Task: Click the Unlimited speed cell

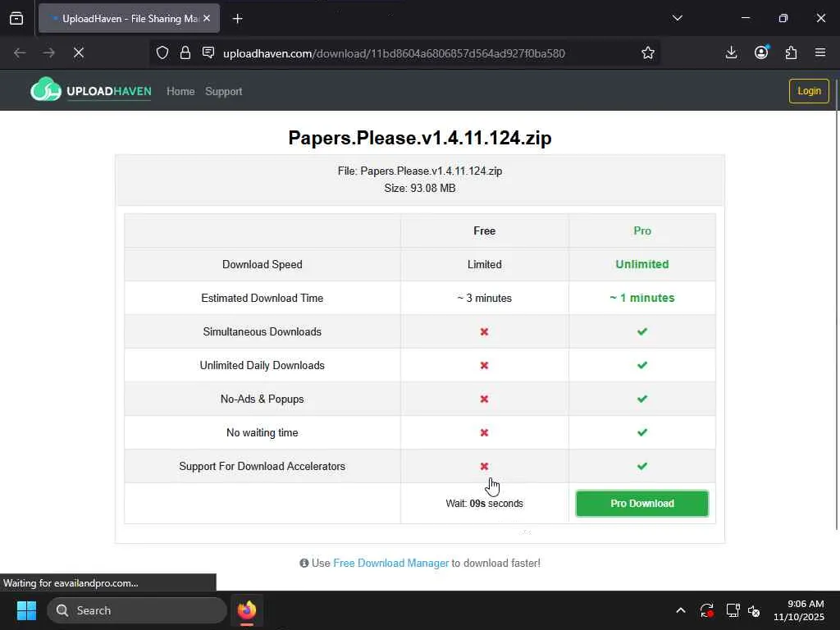Action: point(641,265)
